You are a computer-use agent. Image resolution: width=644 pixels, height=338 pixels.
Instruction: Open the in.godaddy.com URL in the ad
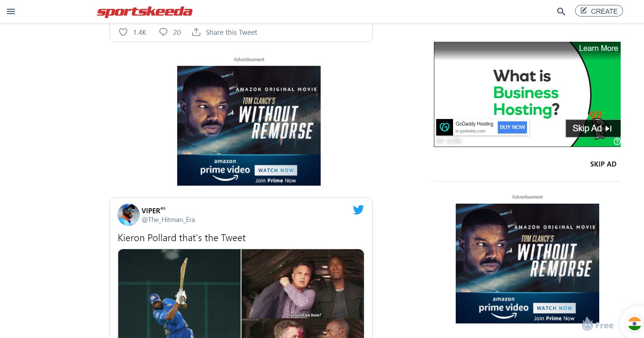[470, 131]
